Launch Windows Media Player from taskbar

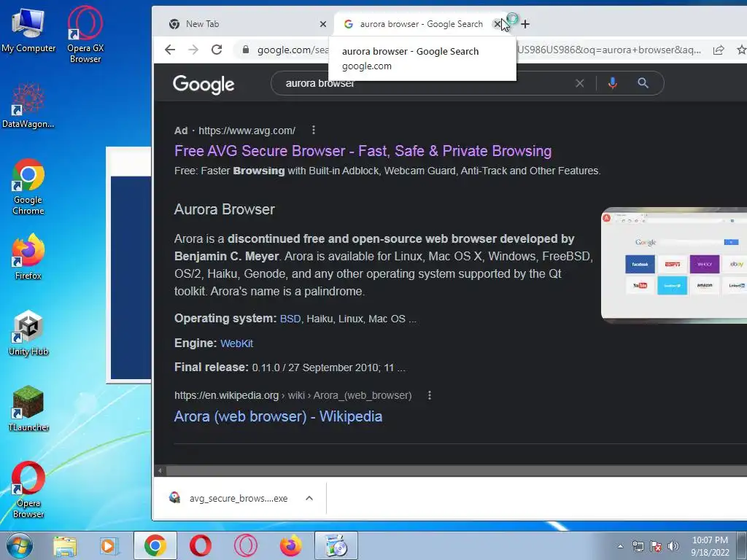click(109, 545)
